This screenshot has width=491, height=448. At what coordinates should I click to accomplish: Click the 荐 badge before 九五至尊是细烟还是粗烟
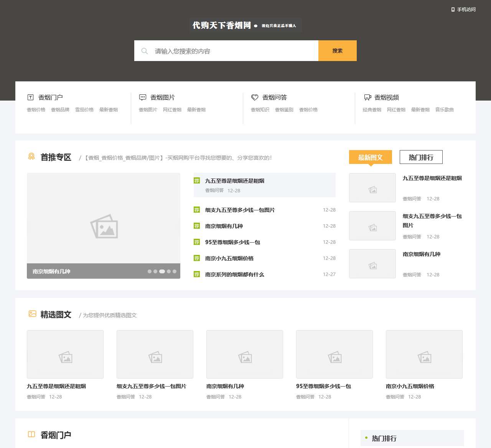coord(197,181)
